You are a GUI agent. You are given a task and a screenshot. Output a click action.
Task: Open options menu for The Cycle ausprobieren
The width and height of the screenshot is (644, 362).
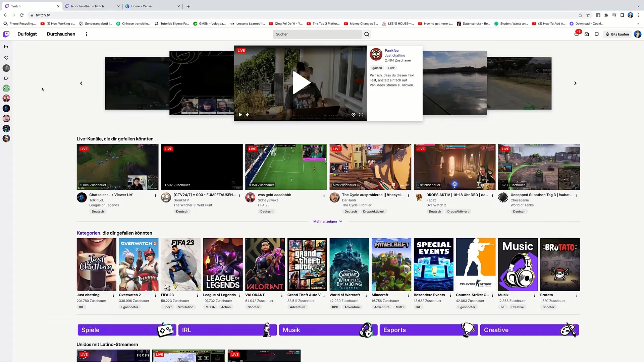(x=408, y=195)
